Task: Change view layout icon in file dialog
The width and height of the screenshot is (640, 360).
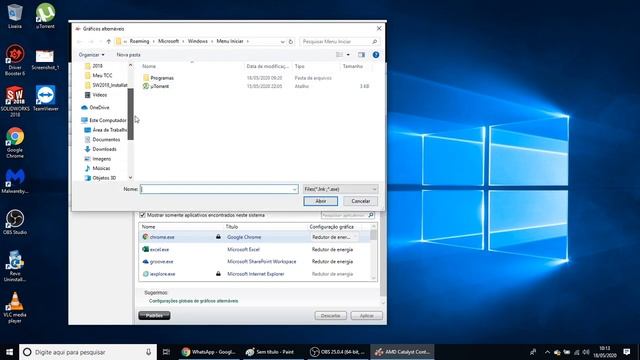Action: coord(339,55)
